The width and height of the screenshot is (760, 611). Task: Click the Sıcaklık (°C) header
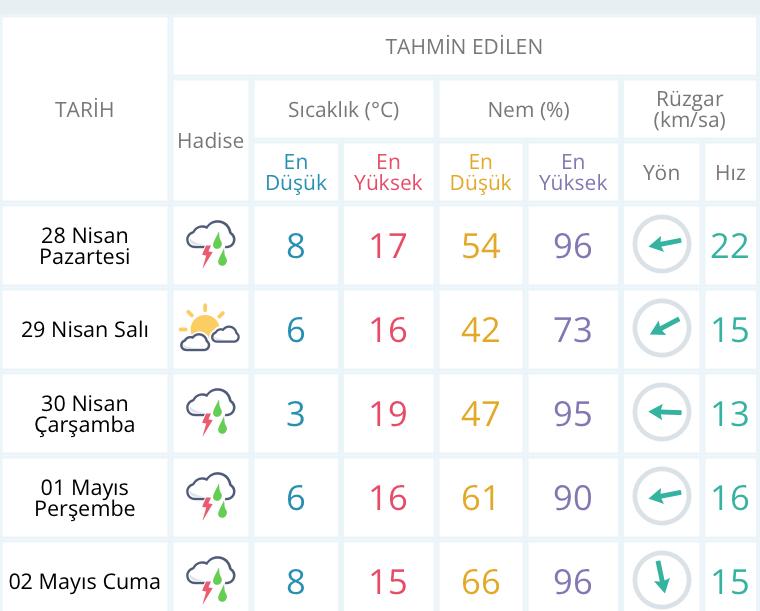tap(343, 110)
